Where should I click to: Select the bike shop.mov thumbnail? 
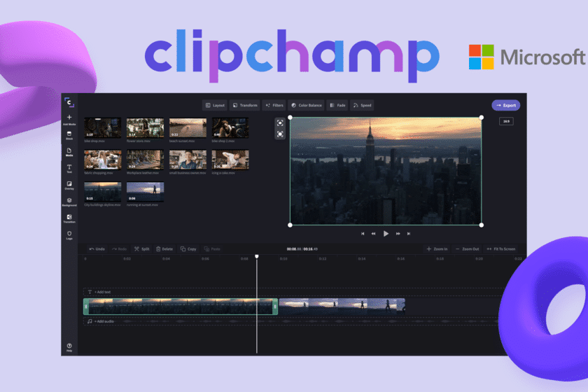click(x=102, y=127)
